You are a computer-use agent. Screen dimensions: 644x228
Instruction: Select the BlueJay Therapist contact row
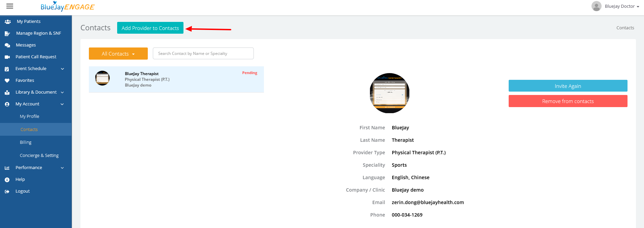coord(176,79)
